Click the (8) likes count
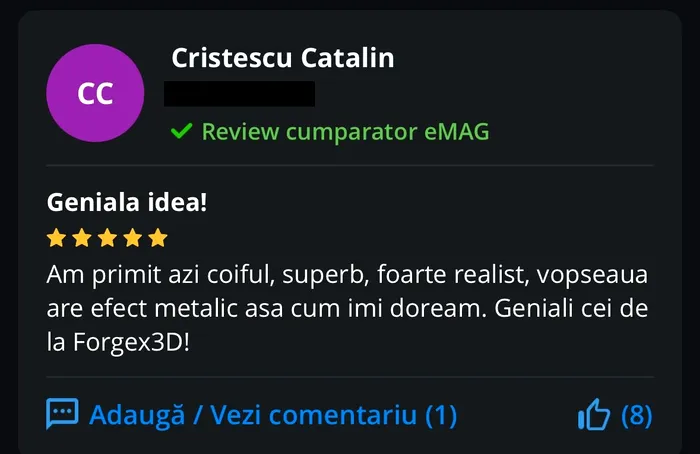The width and height of the screenshot is (700, 454). [x=637, y=415]
